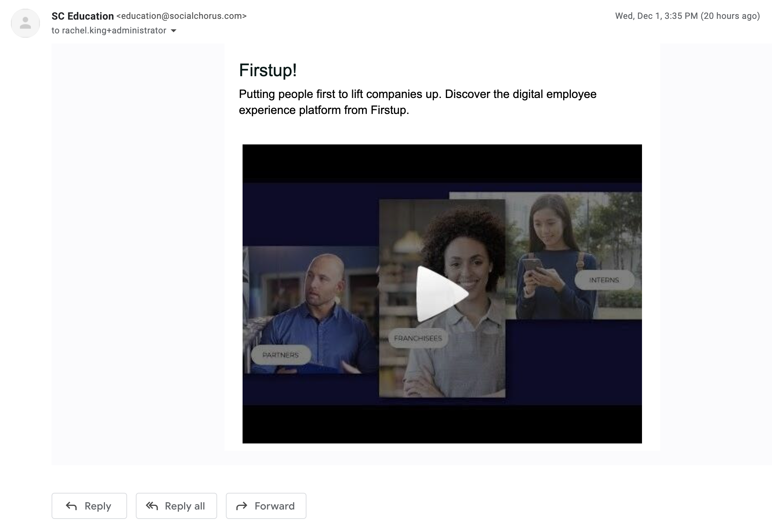The height and width of the screenshot is (532, 772).
Task: Expand recipient details dropdown arrow
Action: click(x=174, y=31)
